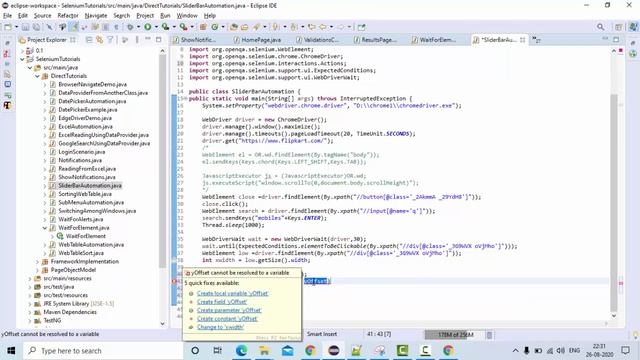This screenshot has width=640, height=360.
Task: Maximize the editor area
Action: 616,39
